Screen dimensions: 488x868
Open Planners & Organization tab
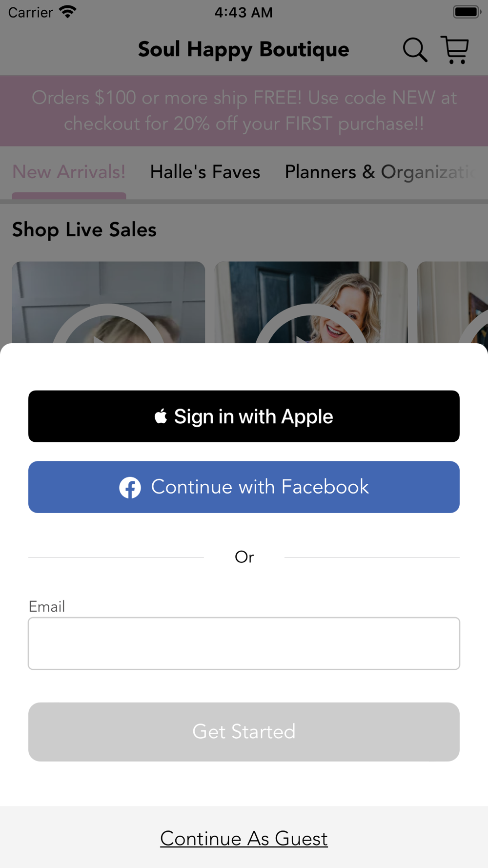pos(381,172)
